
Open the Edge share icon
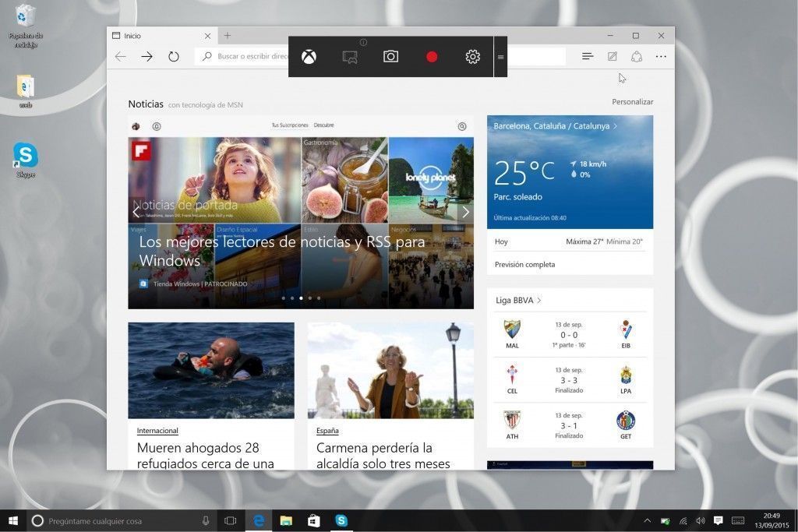point(636,56)
